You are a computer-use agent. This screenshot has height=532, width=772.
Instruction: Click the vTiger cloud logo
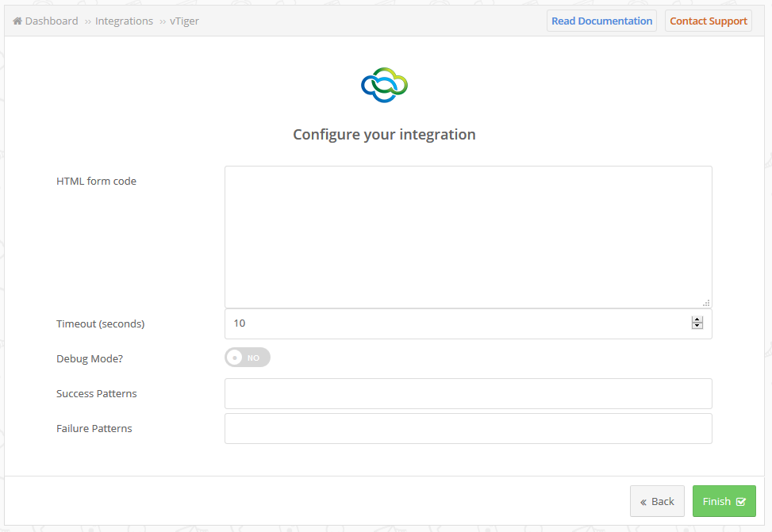[385, 85]
